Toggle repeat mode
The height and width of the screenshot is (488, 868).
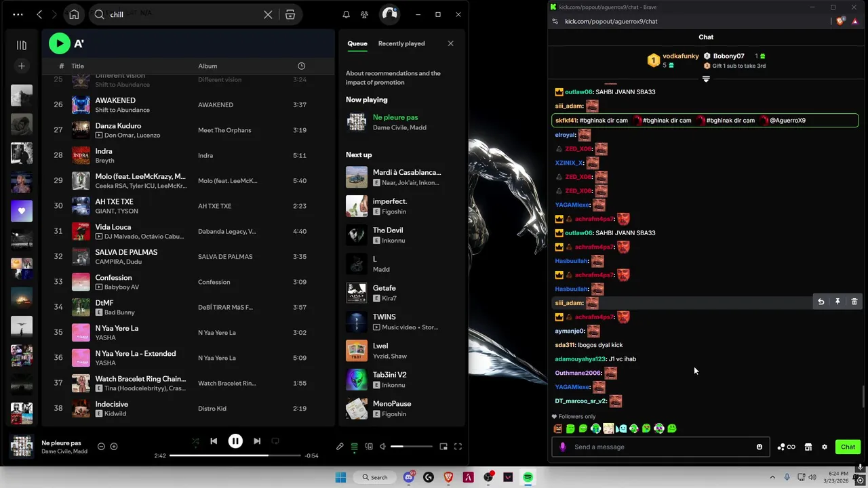(x=275, y=441)
